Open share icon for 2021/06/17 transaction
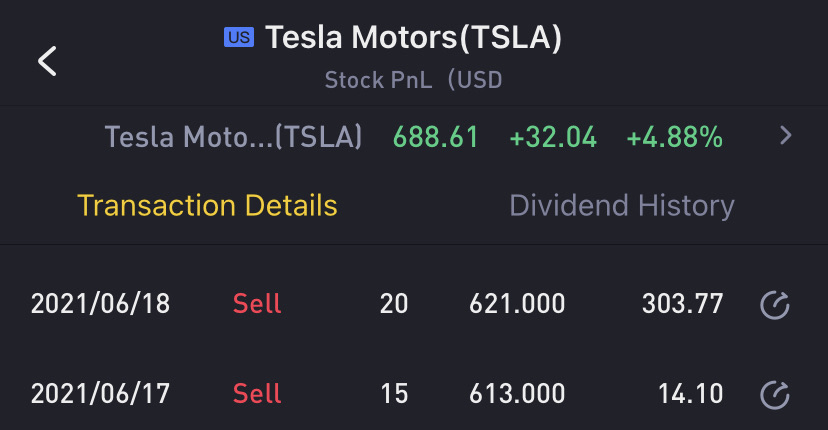The image size is (828, 430). coord(775,395)
